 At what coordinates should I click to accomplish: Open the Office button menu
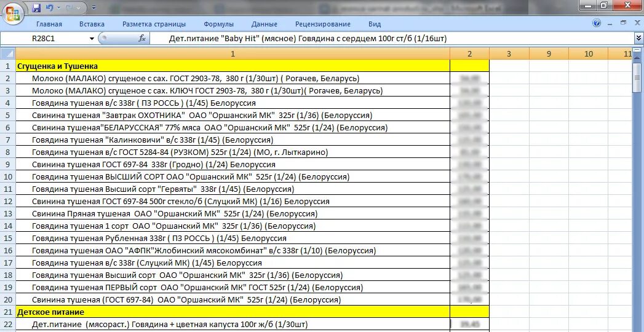[x=13, y=14]
